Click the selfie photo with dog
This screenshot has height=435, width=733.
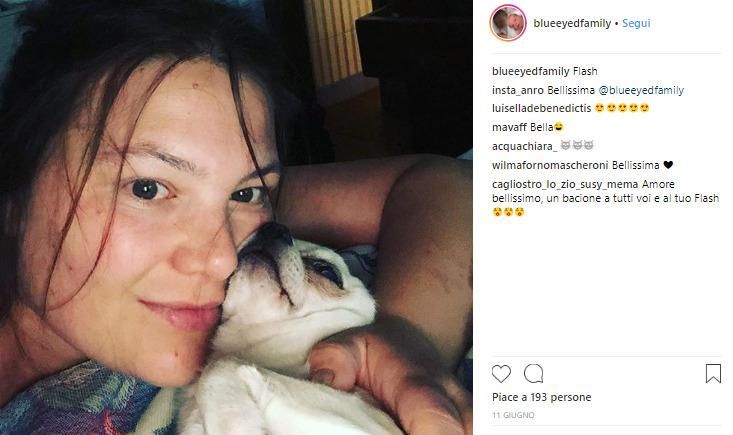(x=236, y=217)
